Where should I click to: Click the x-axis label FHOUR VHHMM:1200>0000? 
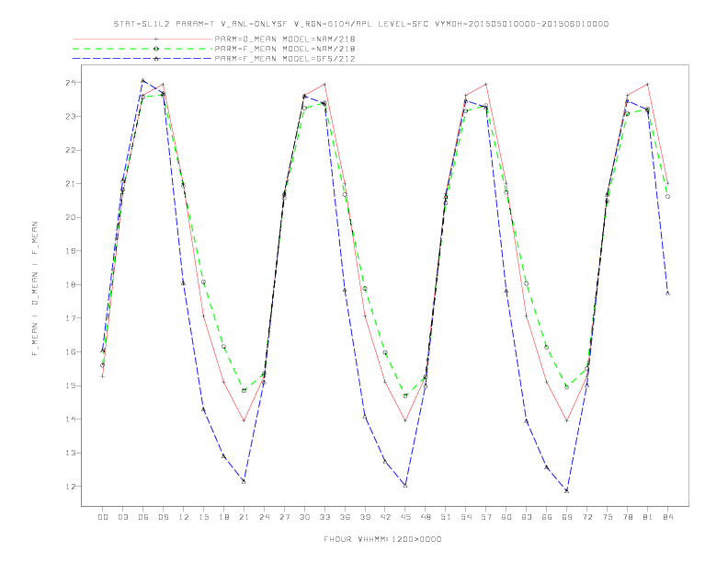pyautogui.click(x=382, y=539)
